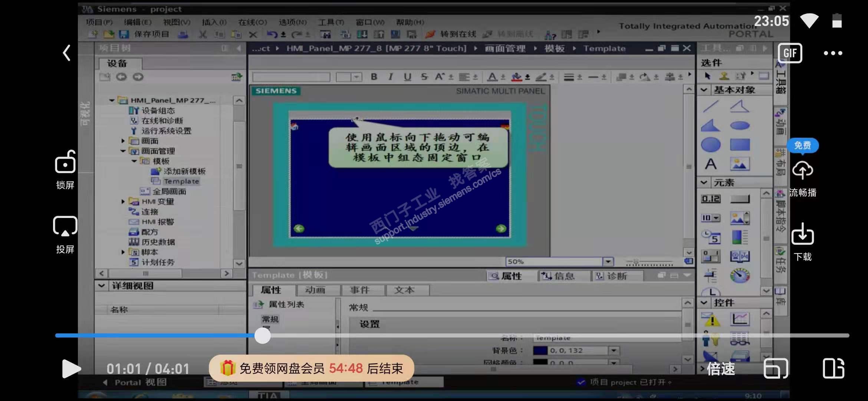Open playback speed option
The height and width of the screenshot is (401, 868).
point(720,369)
